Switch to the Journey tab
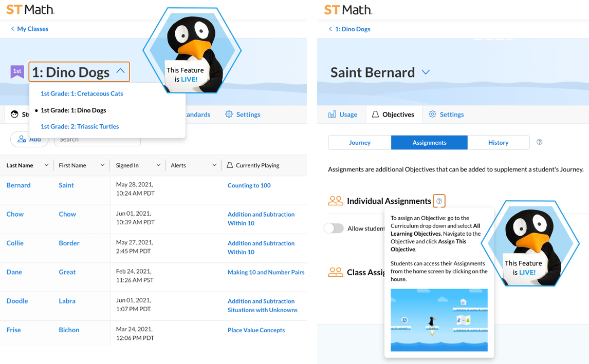Screen dimensions: 589x364 click(360, 143)
